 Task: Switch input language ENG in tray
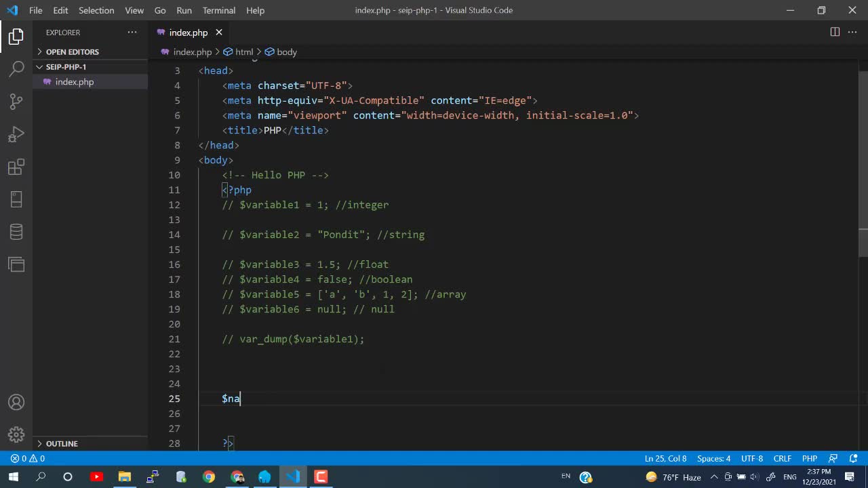[789, 477]
